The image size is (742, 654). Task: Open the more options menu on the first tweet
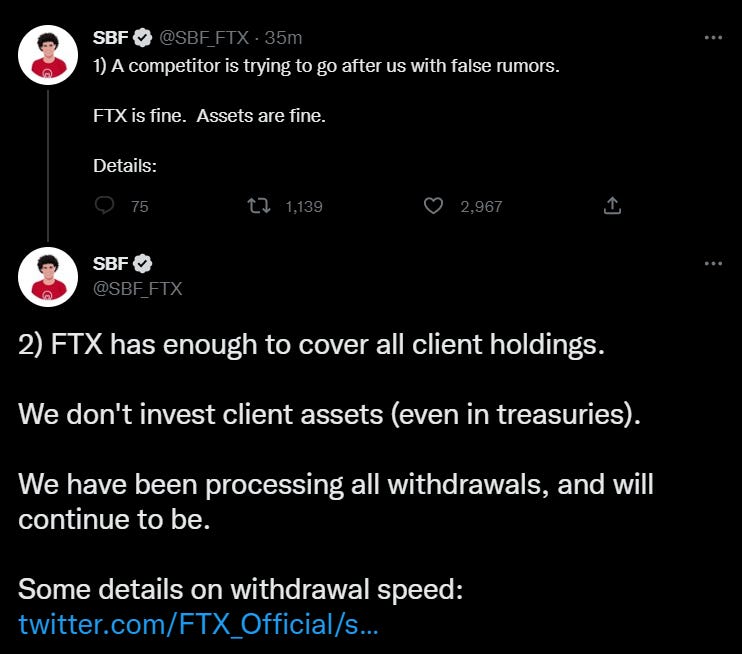(x=713, y=38)
